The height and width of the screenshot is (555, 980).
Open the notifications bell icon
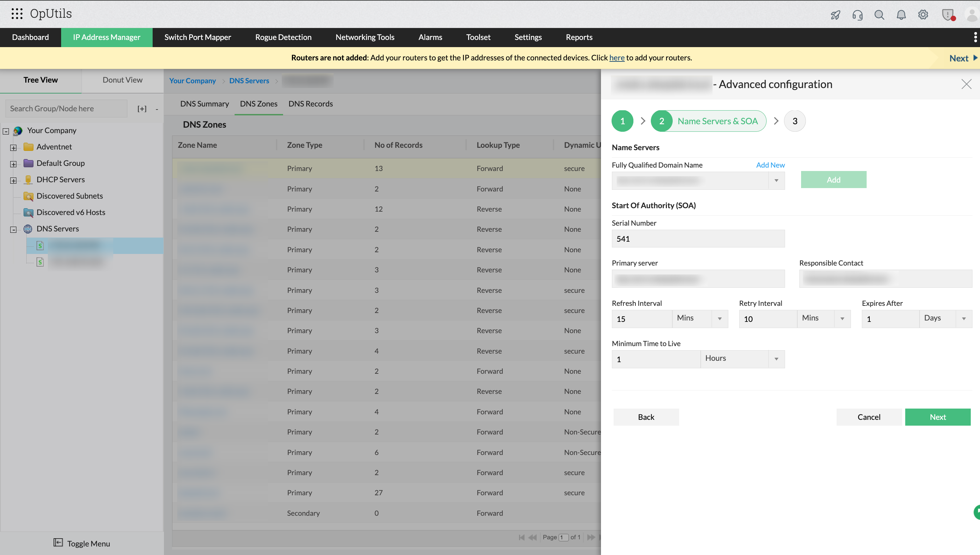[901, 15]
